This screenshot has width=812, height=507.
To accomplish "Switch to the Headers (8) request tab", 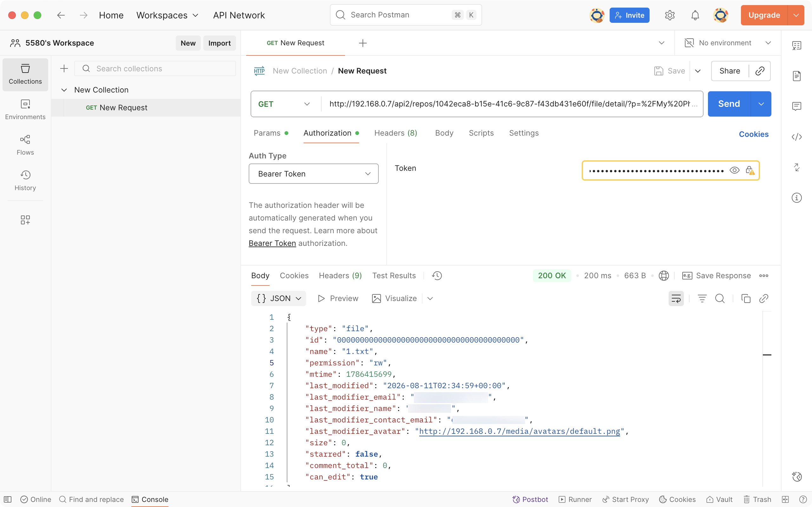I will 396,133.
